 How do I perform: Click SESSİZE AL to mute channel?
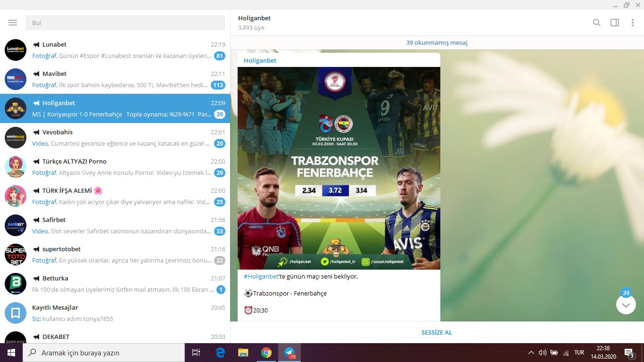(437, 332)
